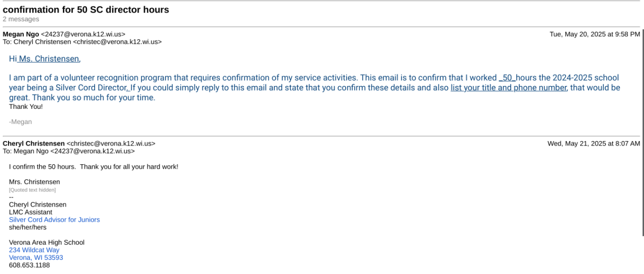This screenshot has width=644, height=274.
Task: Click the "2 messages" count label
Action: coord(21,19)
